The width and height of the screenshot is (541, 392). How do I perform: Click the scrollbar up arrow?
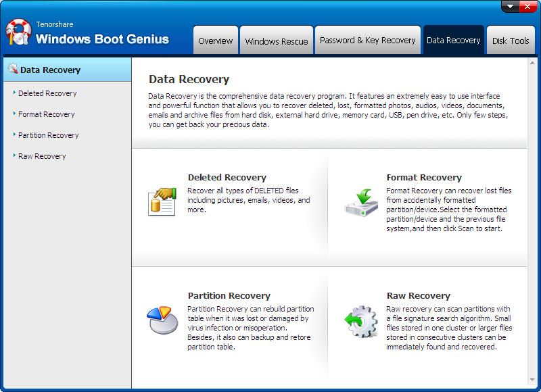click(532, 63)
